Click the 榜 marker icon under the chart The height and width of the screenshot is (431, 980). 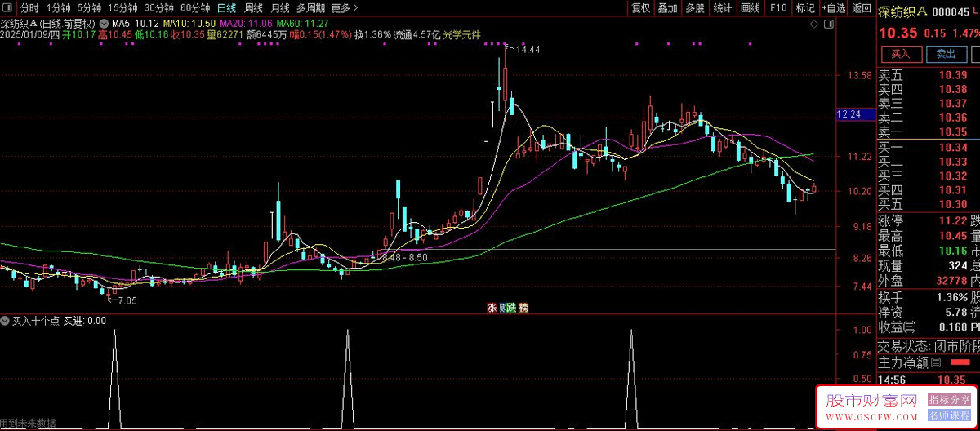(523, 308)
